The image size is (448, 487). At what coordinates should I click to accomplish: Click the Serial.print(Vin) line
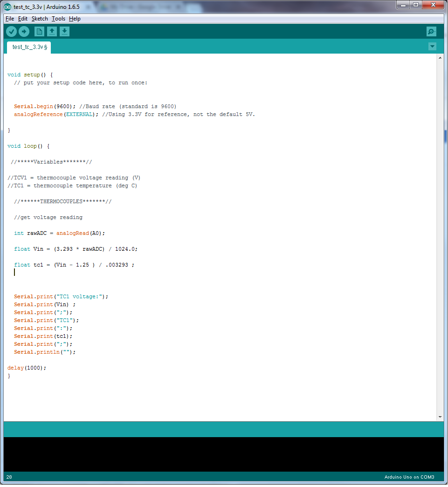tap(45, 305)
